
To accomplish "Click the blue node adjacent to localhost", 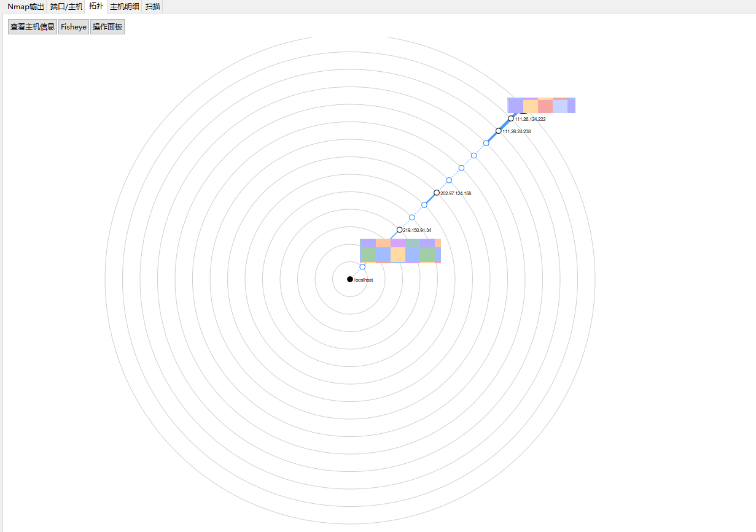I will [362, 267].
